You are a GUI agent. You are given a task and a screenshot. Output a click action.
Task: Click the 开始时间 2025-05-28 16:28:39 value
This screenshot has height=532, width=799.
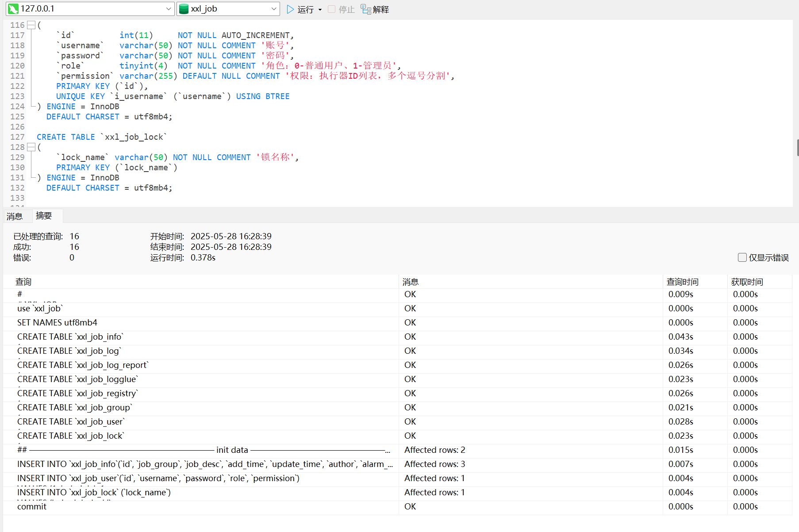[231, 236]
